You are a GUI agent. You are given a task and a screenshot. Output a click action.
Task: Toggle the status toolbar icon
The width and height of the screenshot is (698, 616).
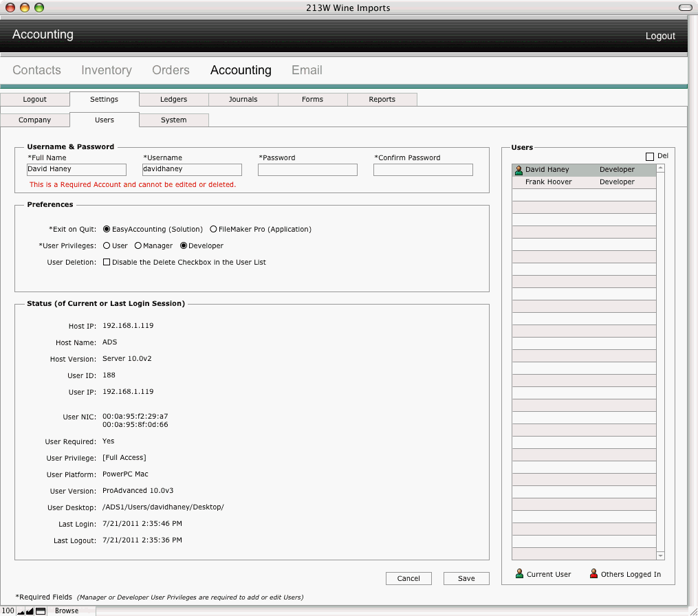click(x=41, y=611)
